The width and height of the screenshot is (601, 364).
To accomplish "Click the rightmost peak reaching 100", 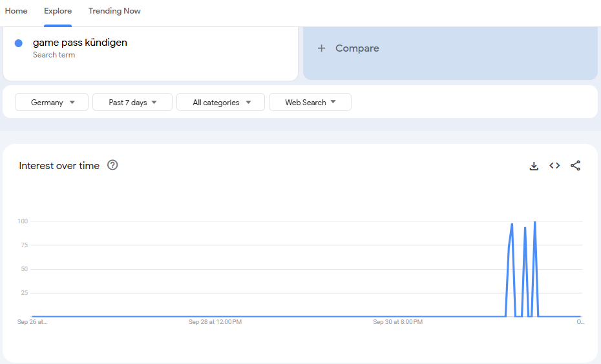I will (534, 223).
